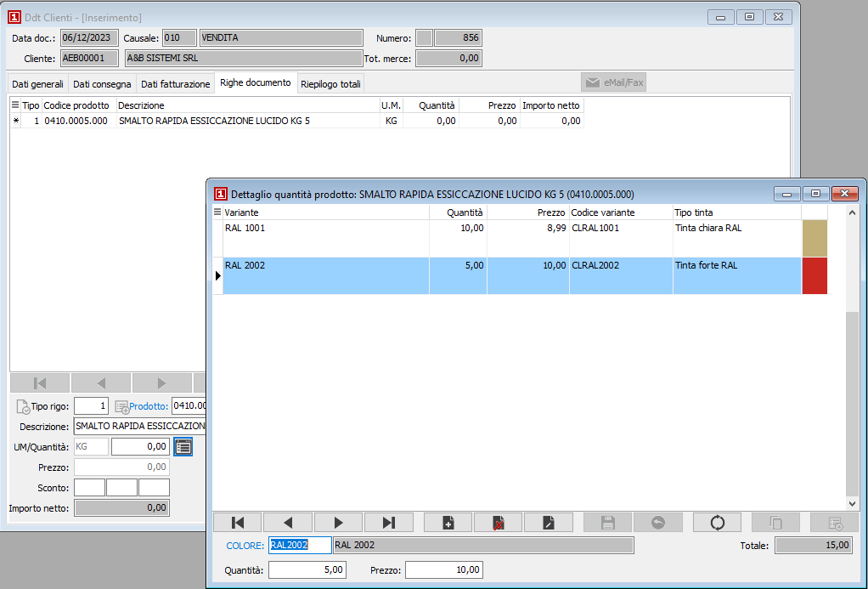
Task: Refresh variant list with circular arrows icon
Action: 718,523
